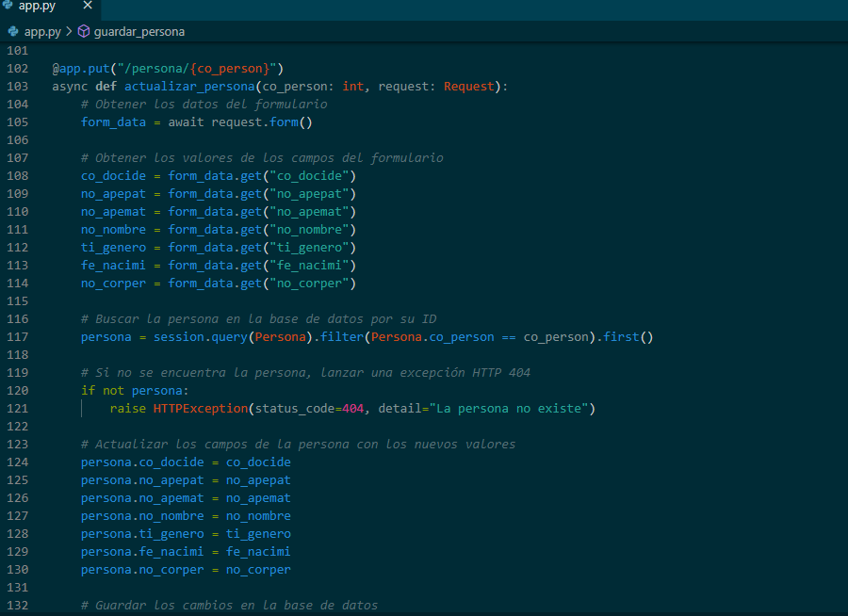Click the Python icon in the breadcrumb bar

click(13, 31)
